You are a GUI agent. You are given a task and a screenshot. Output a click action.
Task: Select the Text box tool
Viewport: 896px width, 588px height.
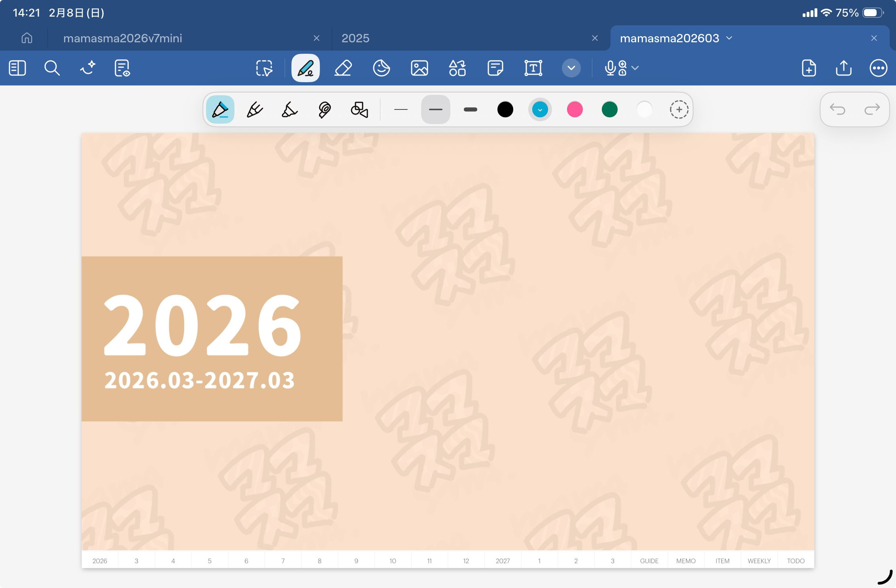point(533,68)
